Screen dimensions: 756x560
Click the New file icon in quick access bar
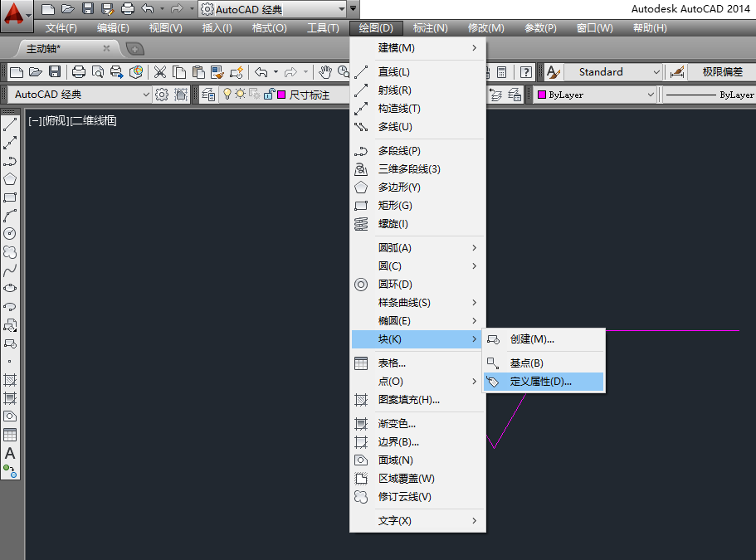click(x=48, y=8)
